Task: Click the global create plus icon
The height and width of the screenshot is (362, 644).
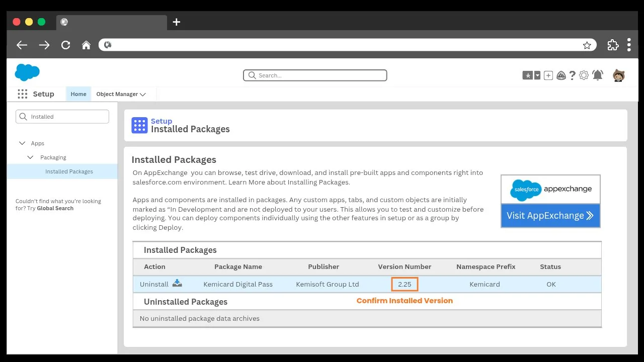Action: [x=548, y=75]
